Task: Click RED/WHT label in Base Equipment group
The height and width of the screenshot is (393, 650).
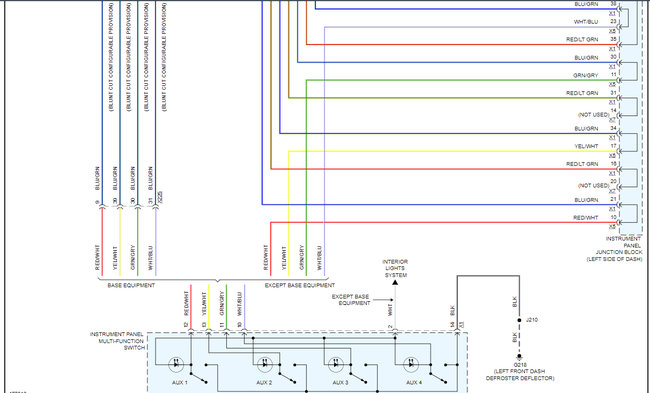Action: click(97, 258)
